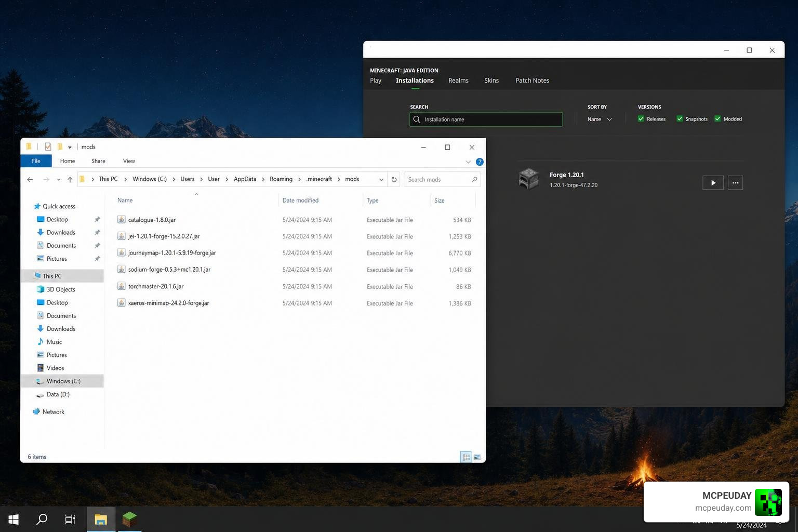Open the Share ribbon tab in Explorer
This screenshot has width=798, height=532.
click(x=98, y=161)
